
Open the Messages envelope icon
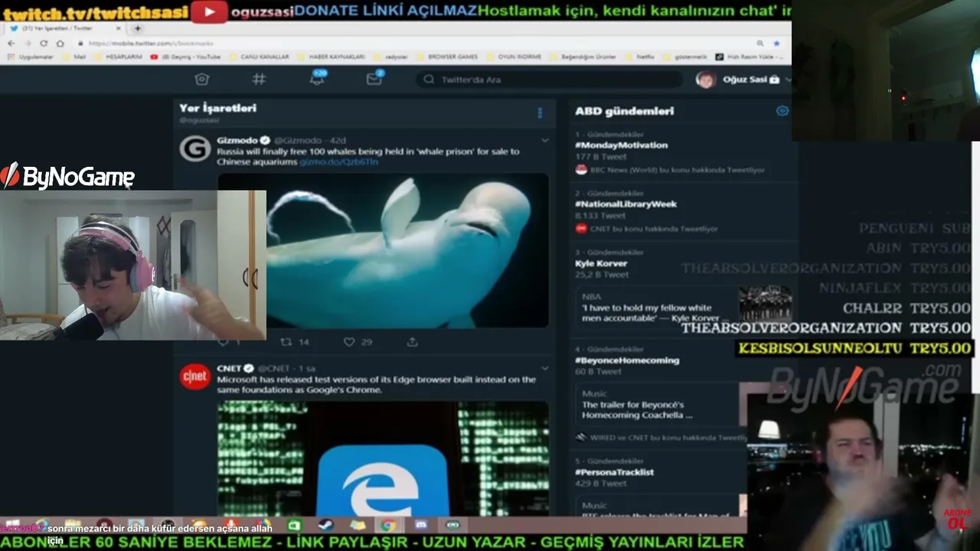tap(374, 78)
